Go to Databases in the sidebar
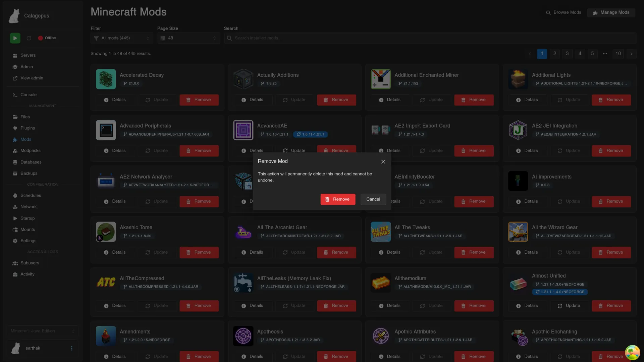This screenshot has height=362, width=644. (x=31, y=162)
